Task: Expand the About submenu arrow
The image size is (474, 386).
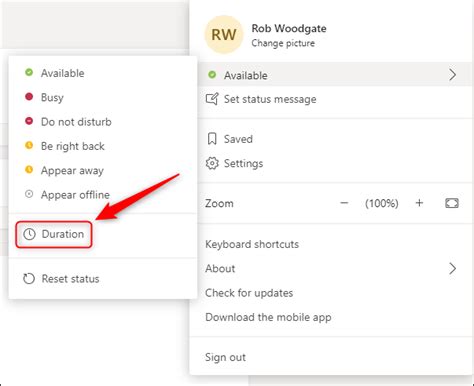Action: [452, 268]
